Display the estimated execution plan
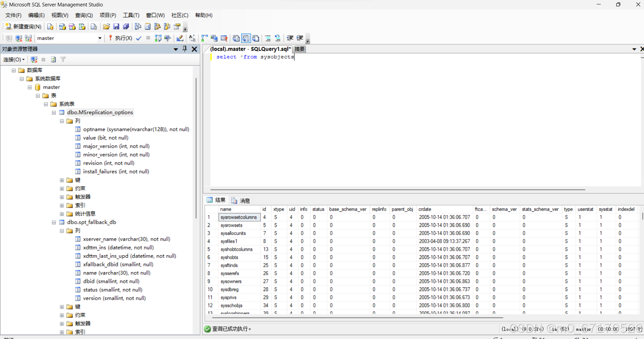644x339 pixels. tap(158, 38)
